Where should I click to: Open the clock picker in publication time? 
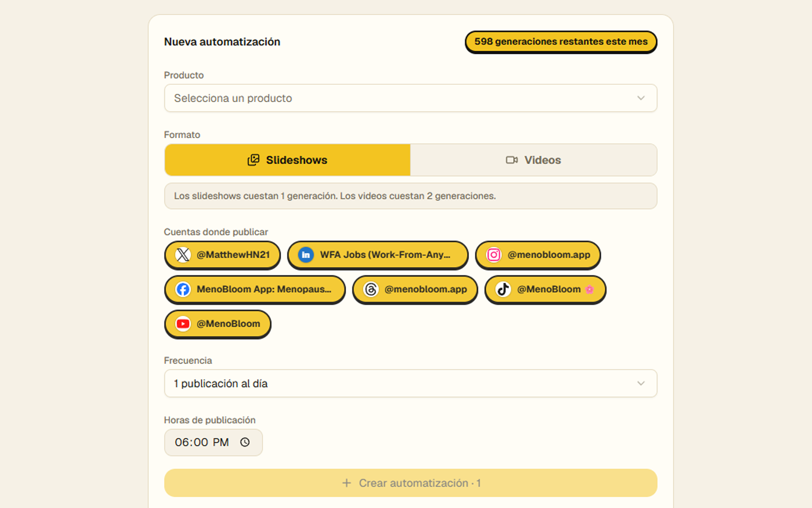pos(245,442)
